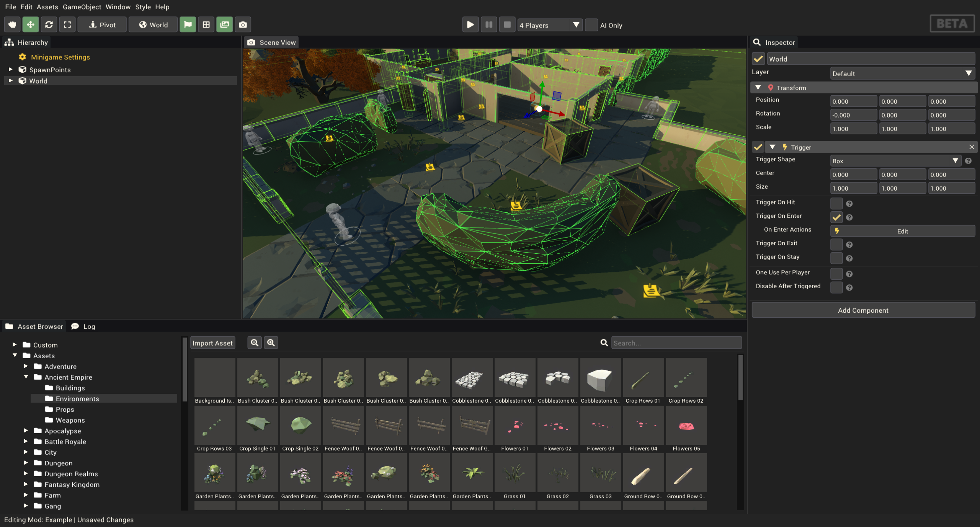Click the refresh/reload icon in toolbar
The height and width of the screenshot is (527, 980).
49,24
